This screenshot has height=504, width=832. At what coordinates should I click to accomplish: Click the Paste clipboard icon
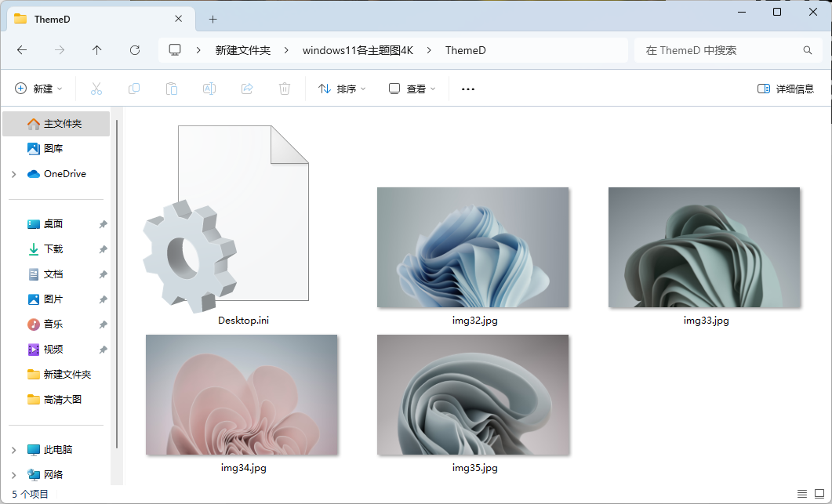tap(172, 89)
